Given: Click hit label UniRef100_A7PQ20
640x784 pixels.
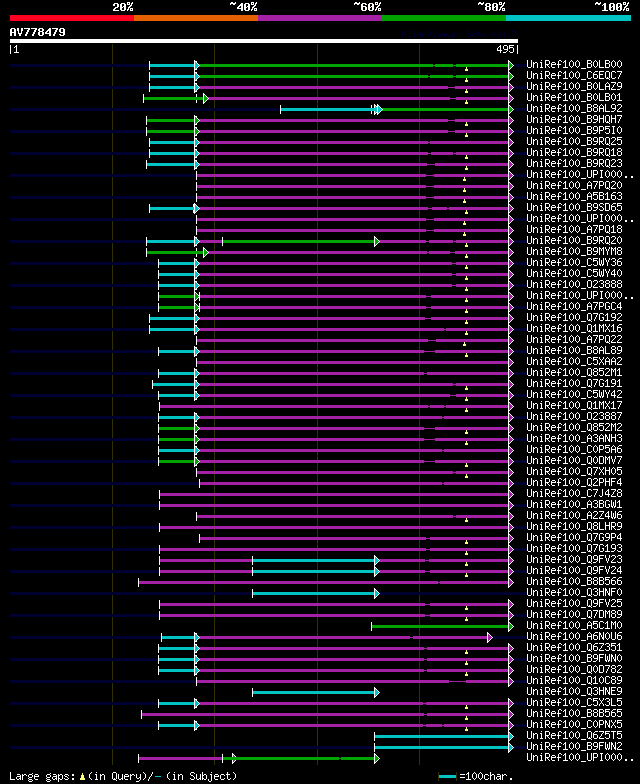Looking at the screenshot, I should point(574,186).
